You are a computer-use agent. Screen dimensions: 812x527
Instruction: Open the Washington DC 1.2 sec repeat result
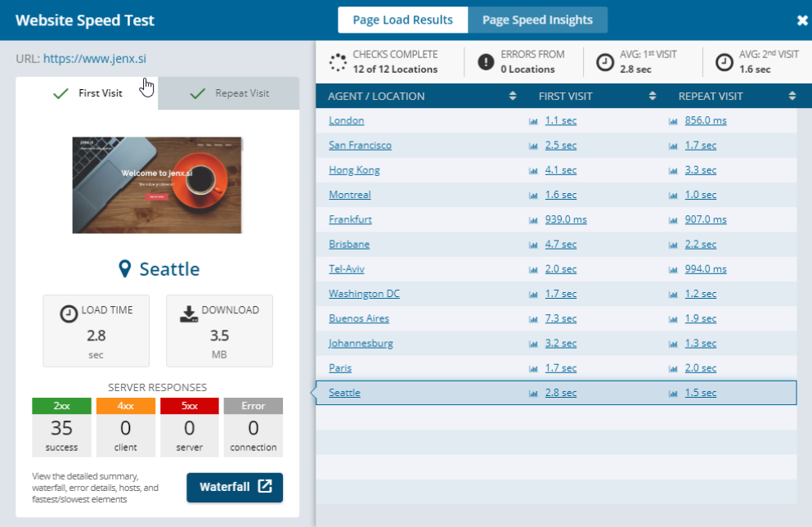pos(701,294)
